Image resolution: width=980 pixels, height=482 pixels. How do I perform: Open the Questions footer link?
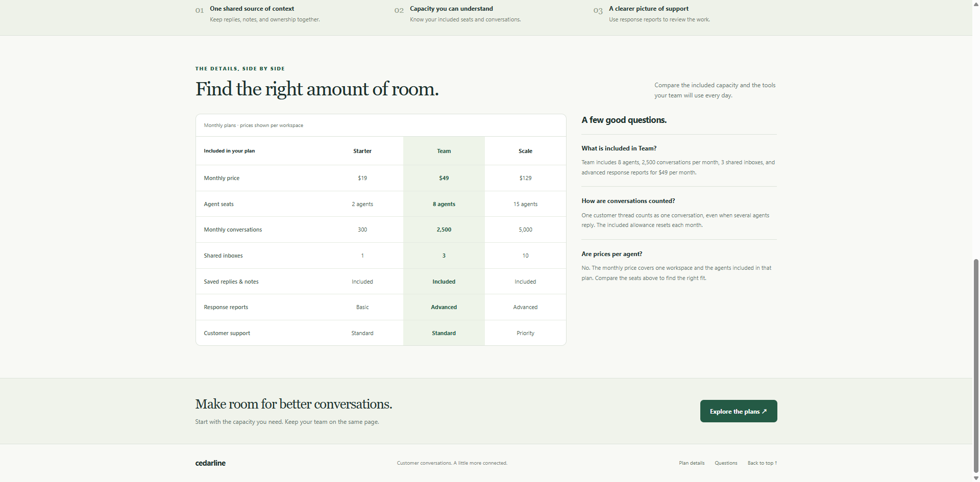point(726,463)
